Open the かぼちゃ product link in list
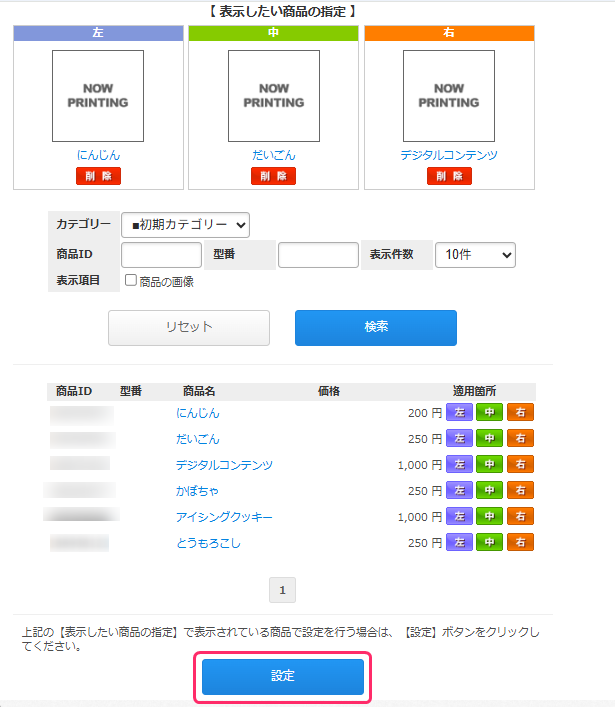The image size is (615, 707). [x=197, y=490]
